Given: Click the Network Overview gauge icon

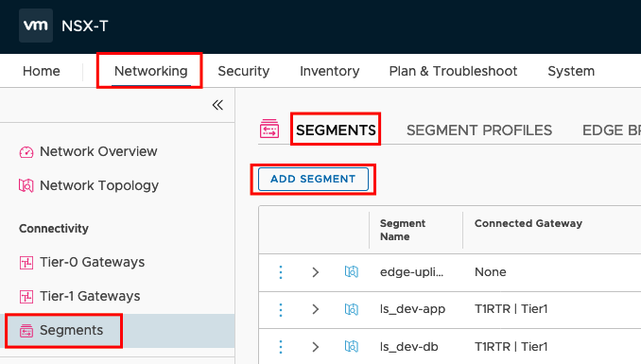Looking at the screenshot, I should 26,152.
